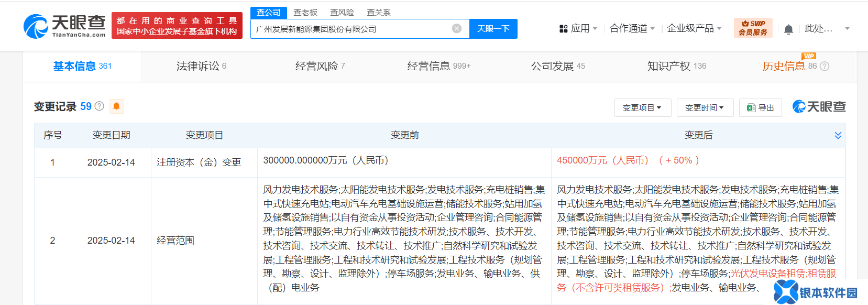Click the TianYanCha logo
Viewport: 868px width, 305px height.
tap(65, 26)
